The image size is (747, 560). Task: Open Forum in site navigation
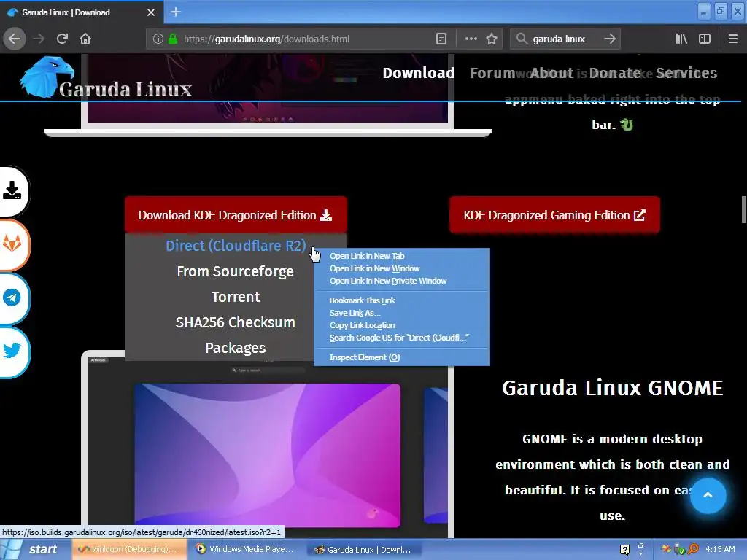492,73
